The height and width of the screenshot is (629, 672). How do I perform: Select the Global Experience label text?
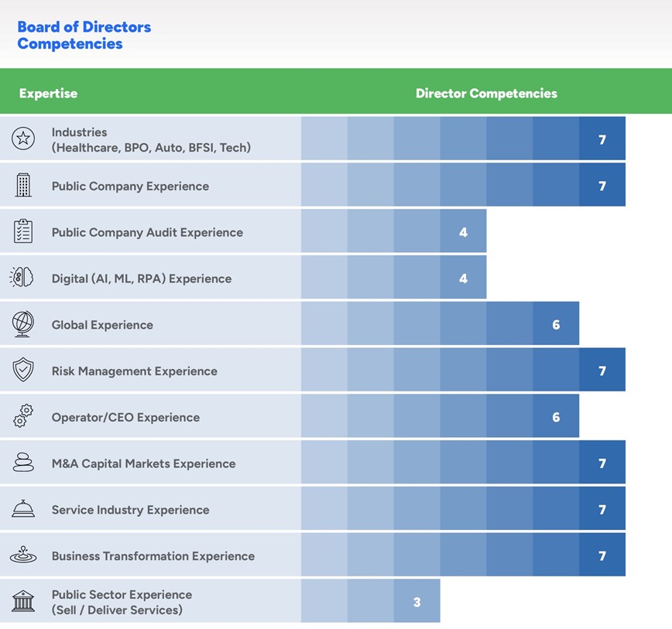point(102,325)
